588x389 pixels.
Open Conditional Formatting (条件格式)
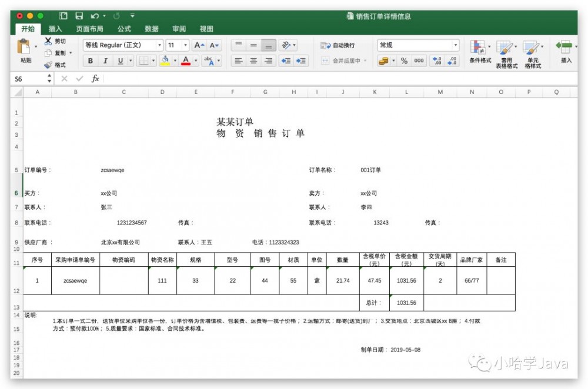480,52
